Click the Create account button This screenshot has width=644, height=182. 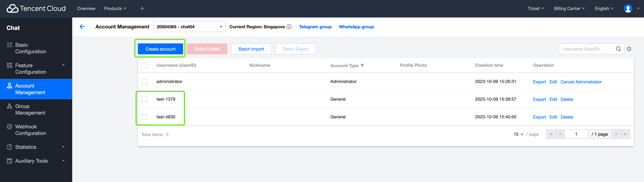(160, 49)
